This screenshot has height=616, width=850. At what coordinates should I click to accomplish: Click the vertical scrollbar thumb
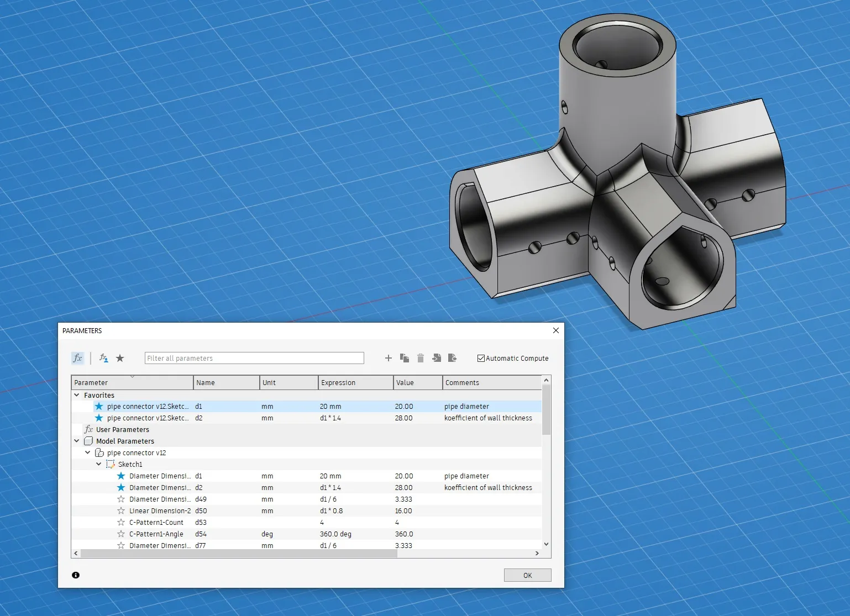point(547,410)
